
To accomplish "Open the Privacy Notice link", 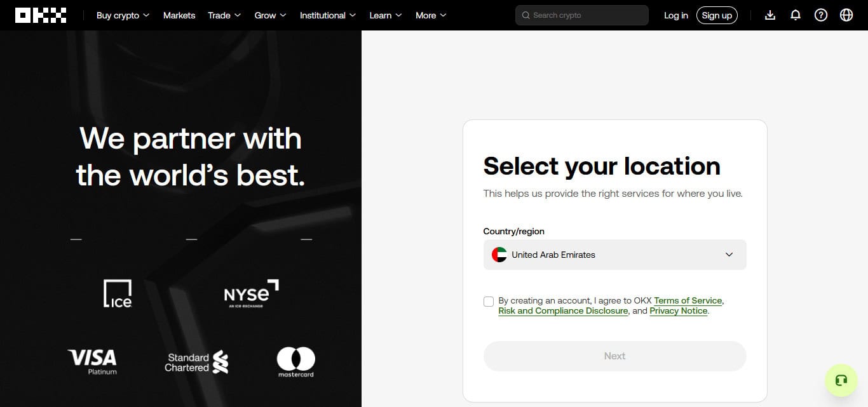I will pyautogui.click(x=678, y=310).
